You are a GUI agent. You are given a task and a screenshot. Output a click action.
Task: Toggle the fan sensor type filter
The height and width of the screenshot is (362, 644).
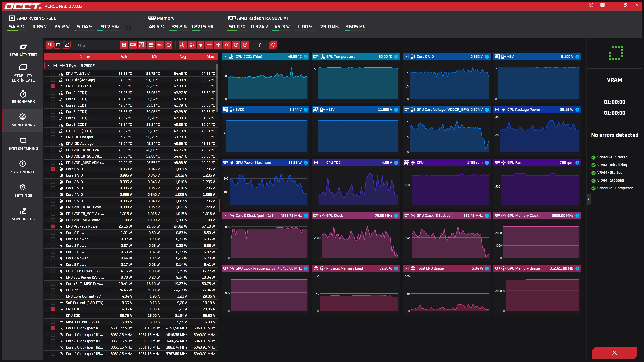click(x=218, y=45)
